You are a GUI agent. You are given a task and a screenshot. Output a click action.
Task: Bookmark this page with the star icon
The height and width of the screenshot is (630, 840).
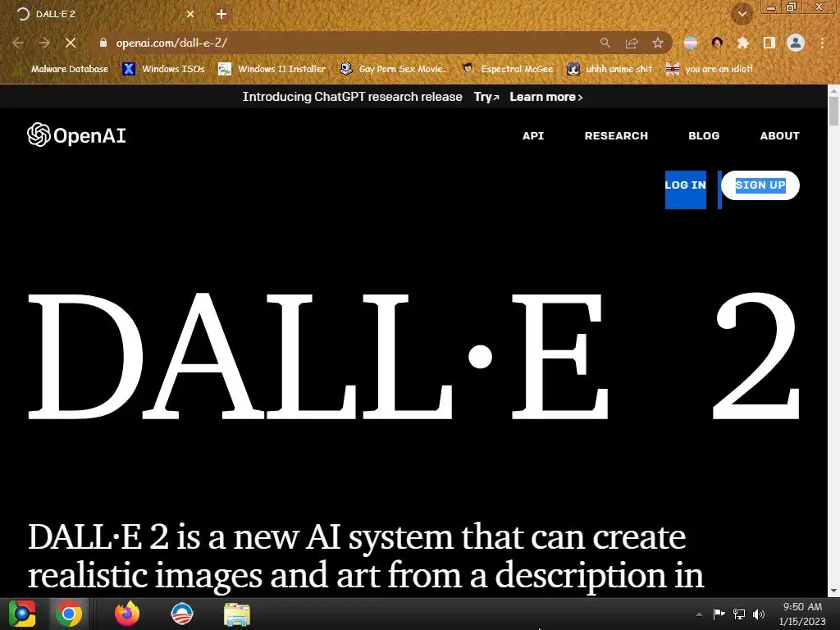tap(658, 43)
